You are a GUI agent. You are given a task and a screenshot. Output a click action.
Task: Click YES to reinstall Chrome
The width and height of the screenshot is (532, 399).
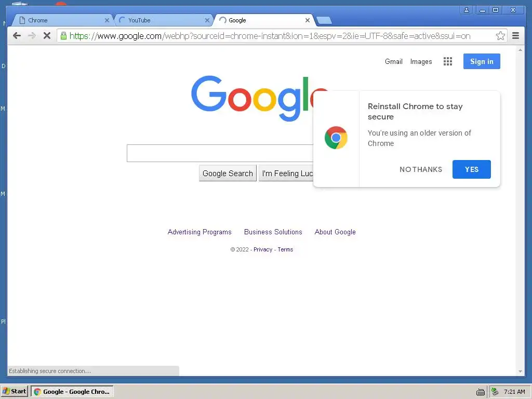point(471,169)
